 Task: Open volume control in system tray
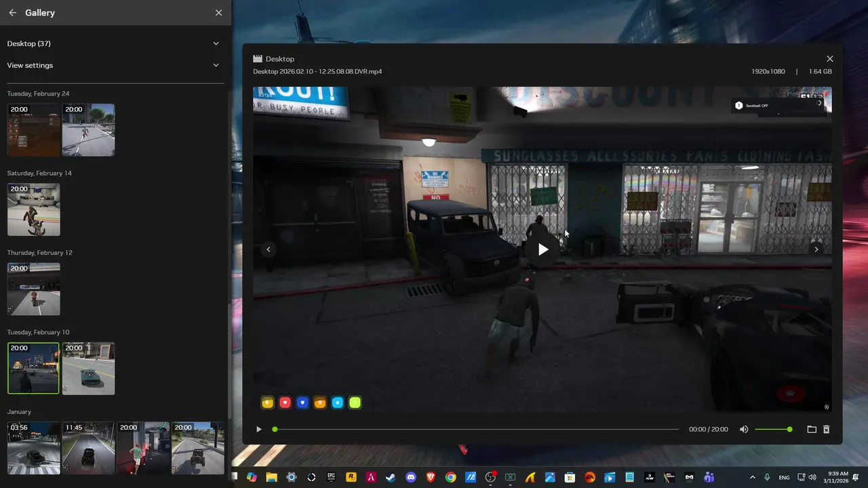[812, 477]
